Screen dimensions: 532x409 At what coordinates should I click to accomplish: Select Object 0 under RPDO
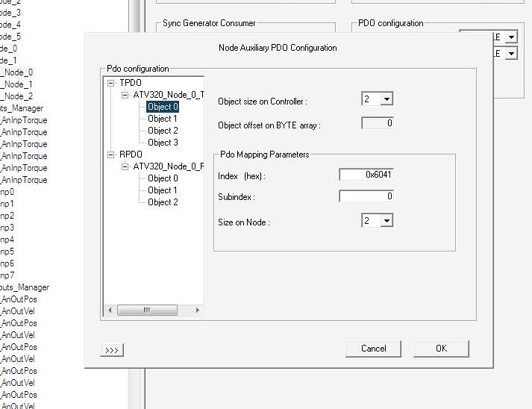[163, 178]
